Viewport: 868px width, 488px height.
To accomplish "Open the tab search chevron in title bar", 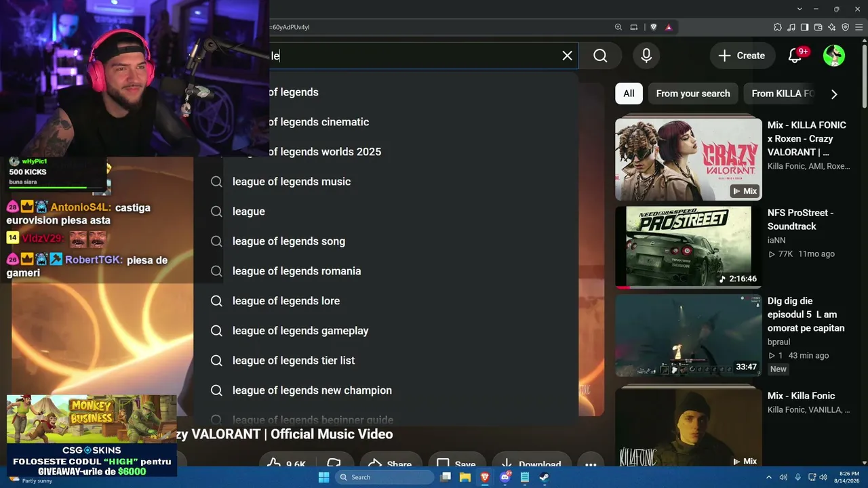I will pos(800,9).
